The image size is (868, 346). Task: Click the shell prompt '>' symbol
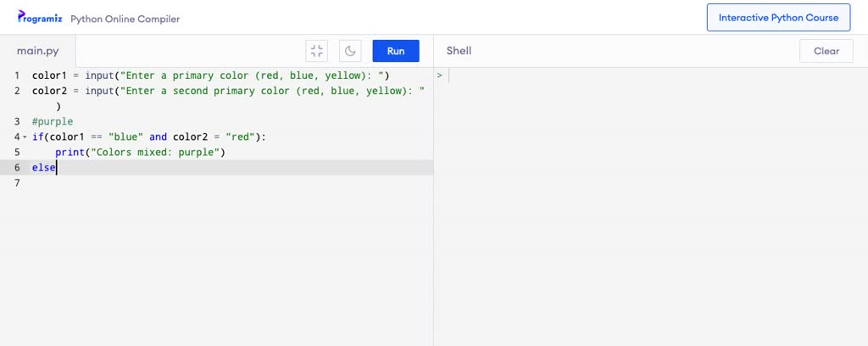(440, 75)
